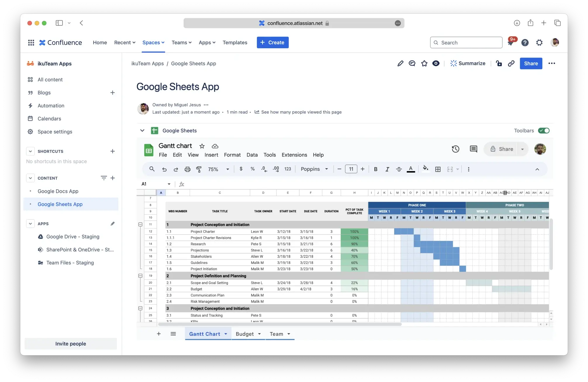Open the Spaces dropdown menu
This screenshot has height=382, width=588.
pyautogui.click(x=153, y=43)
